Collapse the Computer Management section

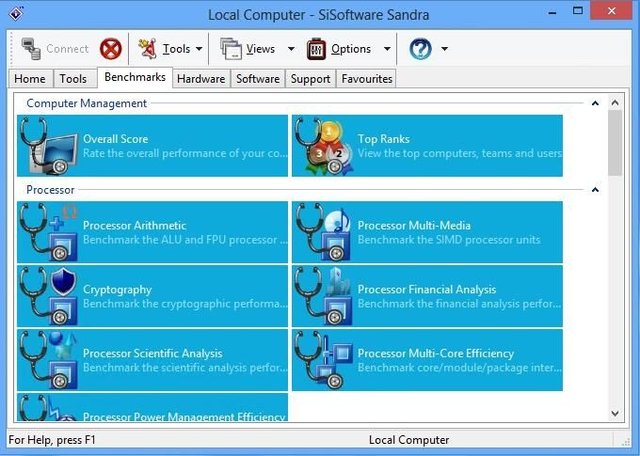[595, 103]
